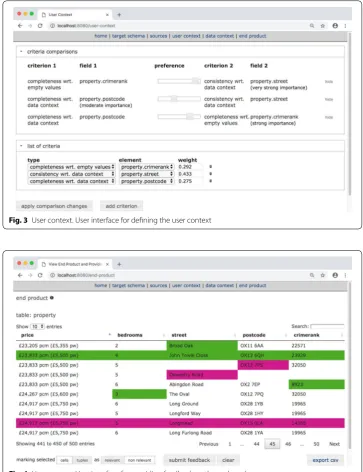Go back in the User Context browser window

pyautogui.click(x=20, y=26)
